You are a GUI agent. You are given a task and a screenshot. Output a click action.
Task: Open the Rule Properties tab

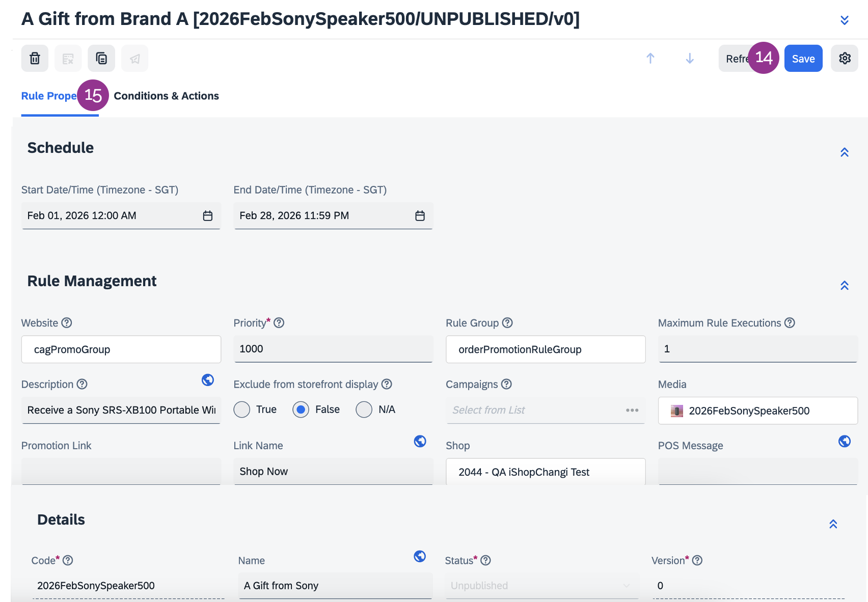49,96
